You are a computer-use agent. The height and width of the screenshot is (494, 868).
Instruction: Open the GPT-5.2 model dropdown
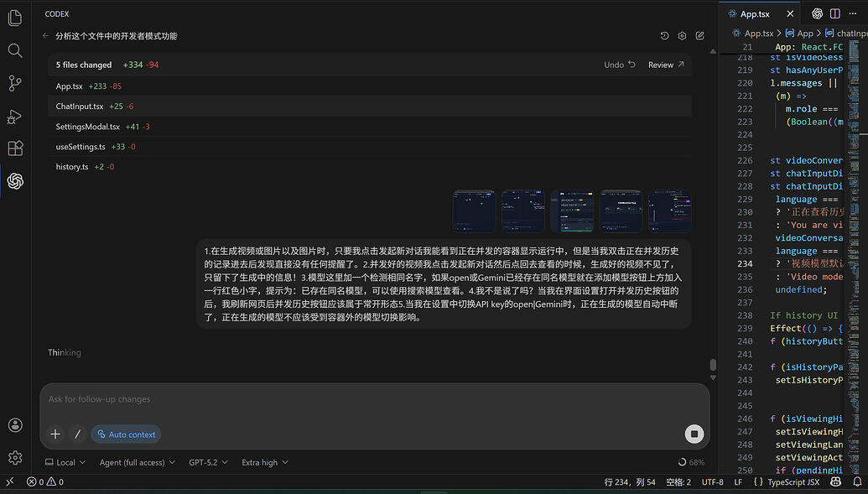[x=208, y=462]
